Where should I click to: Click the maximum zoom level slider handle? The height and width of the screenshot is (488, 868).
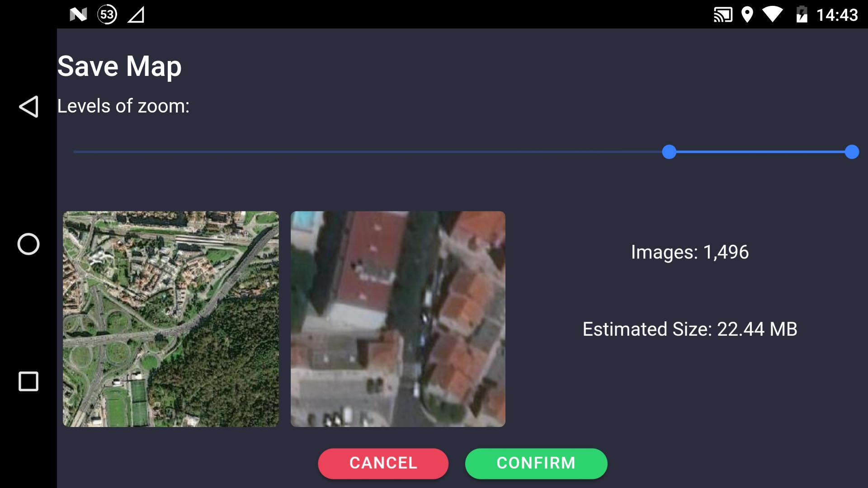pyautogui.click(x=852, y=152)
